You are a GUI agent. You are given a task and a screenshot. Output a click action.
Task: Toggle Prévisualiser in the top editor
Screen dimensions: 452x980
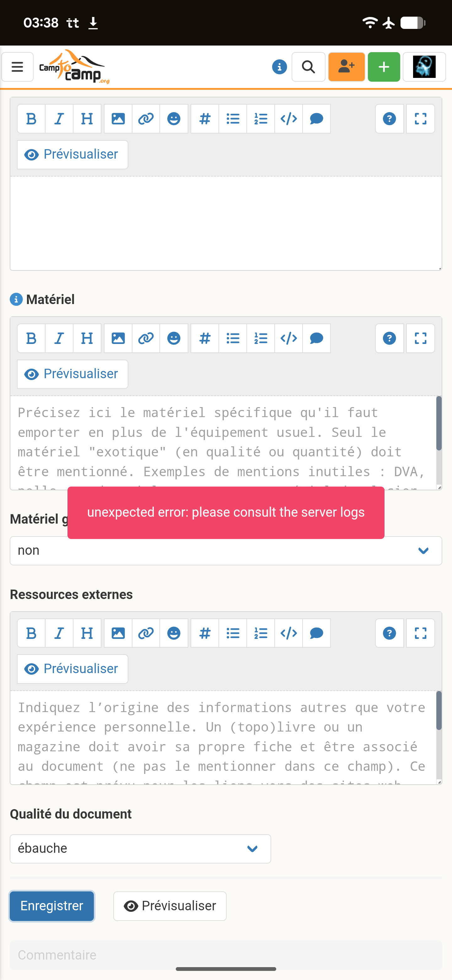tap(73, 155)
